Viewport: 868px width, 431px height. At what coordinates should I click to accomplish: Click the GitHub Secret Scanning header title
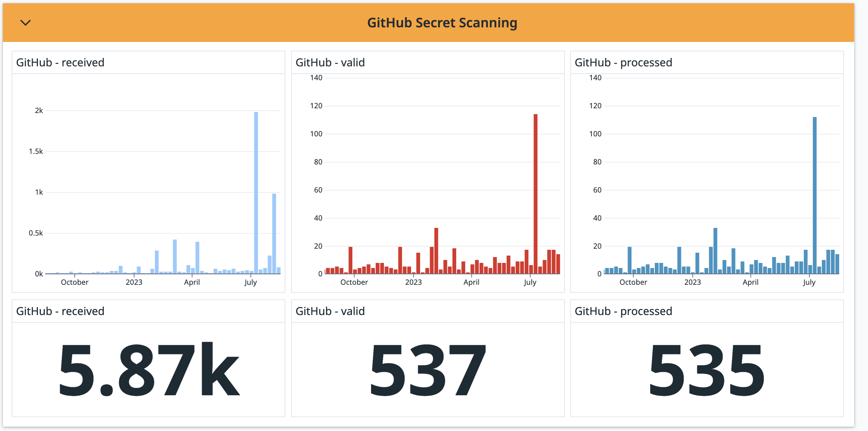point(442,23)
